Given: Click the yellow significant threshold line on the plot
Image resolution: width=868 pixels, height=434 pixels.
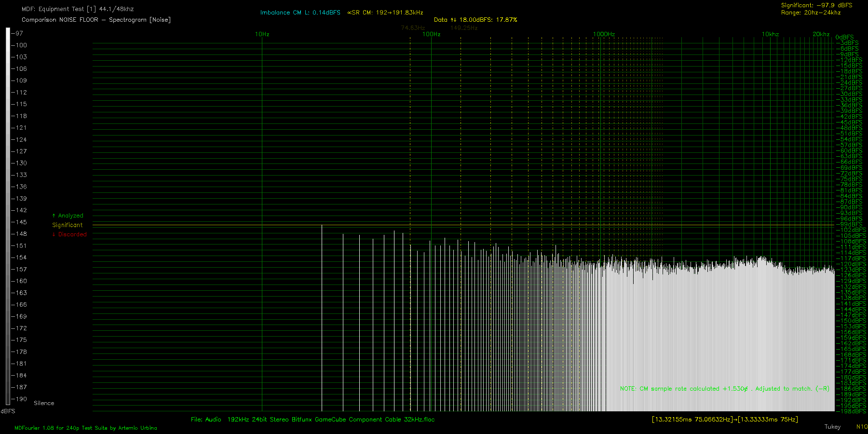Looking at the screenshot, I should point(463,225).
